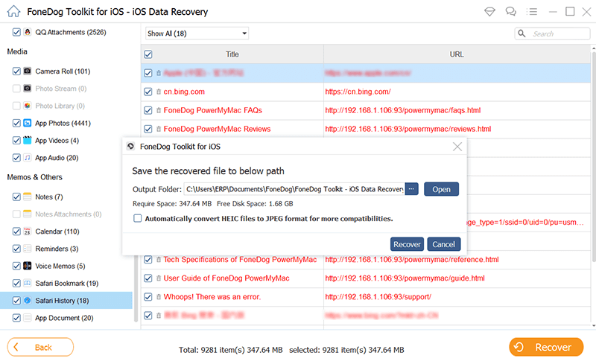This screenshot has height=364, width=596.
Task: Cancel the save path dialog
Action: point(443,244)
